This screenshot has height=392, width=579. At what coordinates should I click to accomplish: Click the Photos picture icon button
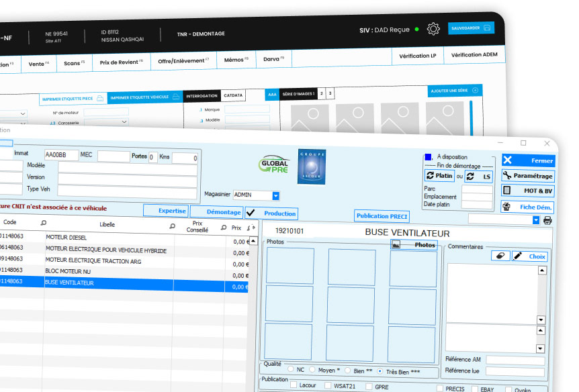point(414,244)
